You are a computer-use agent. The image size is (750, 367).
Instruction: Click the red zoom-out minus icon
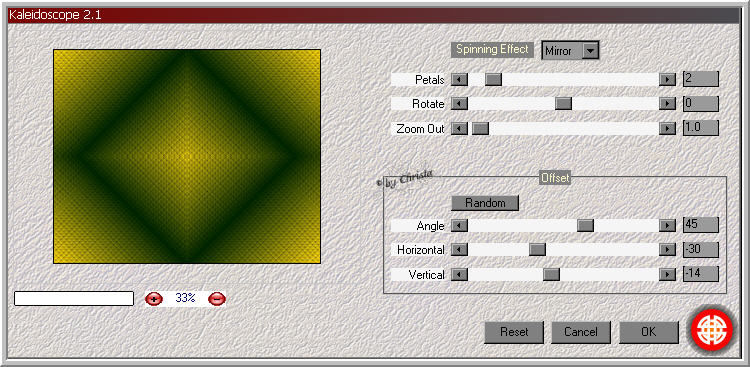pyautogui.click(x=217, y=299)
